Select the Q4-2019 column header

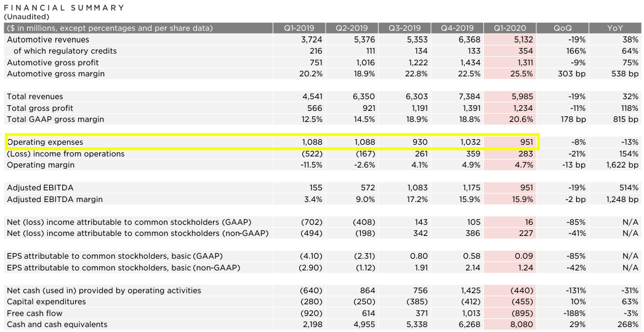tap(457, 28)
